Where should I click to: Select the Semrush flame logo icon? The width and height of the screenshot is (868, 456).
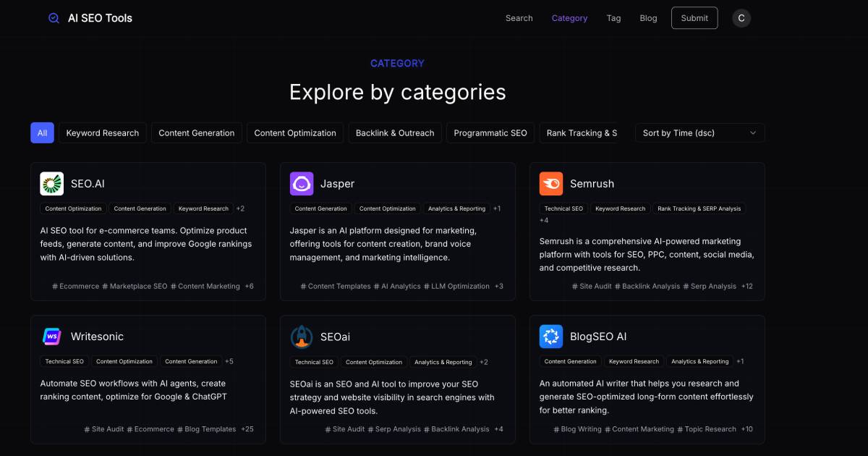point(550,183)
